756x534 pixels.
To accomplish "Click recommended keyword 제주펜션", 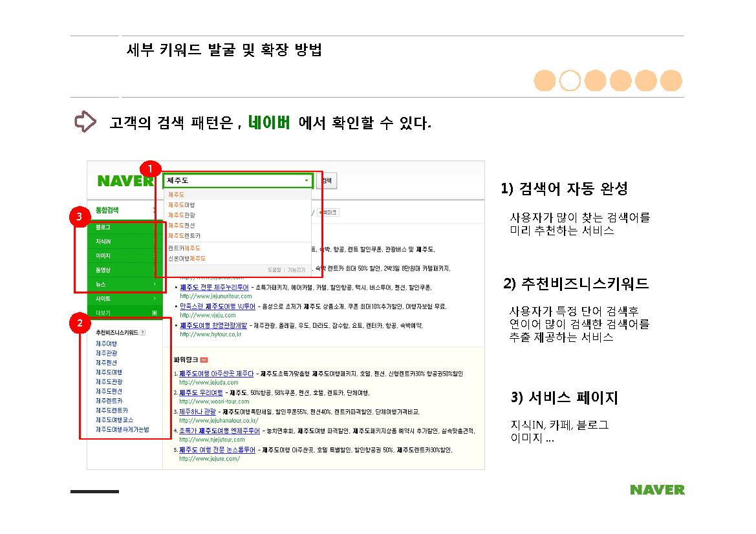I will pos(106,363).
